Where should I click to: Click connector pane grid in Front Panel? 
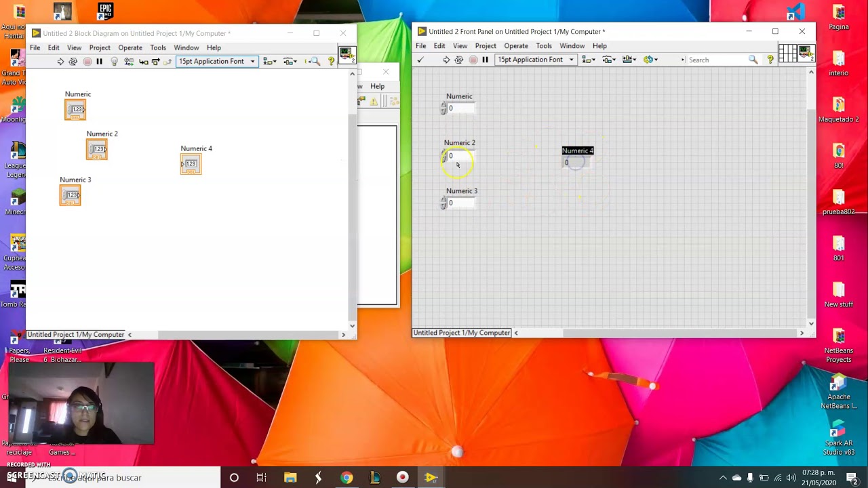pos(787,53)
